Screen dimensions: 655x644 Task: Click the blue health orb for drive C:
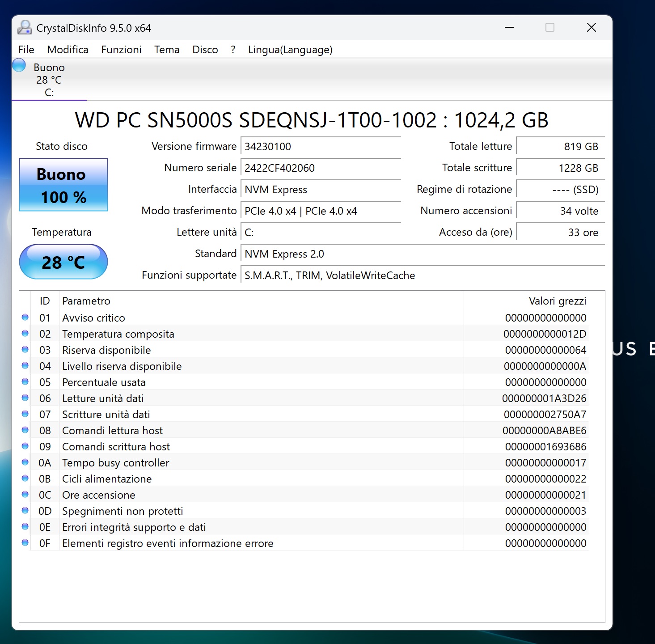click(19, 65)
